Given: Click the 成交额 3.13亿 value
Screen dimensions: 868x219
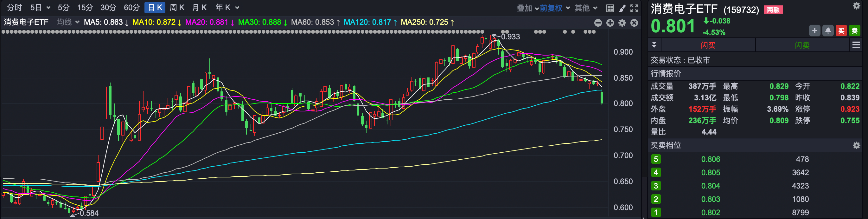Looking at the screenshot, I should tap(705, 98).
